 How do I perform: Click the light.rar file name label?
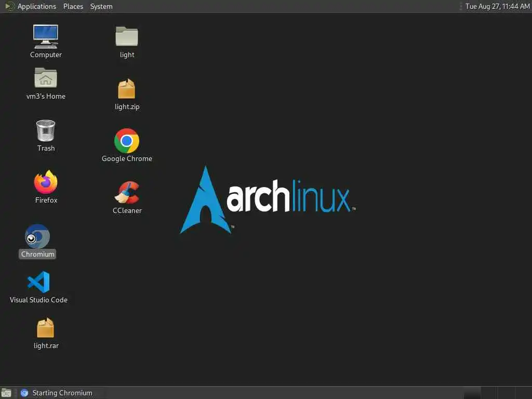point(46,345)
